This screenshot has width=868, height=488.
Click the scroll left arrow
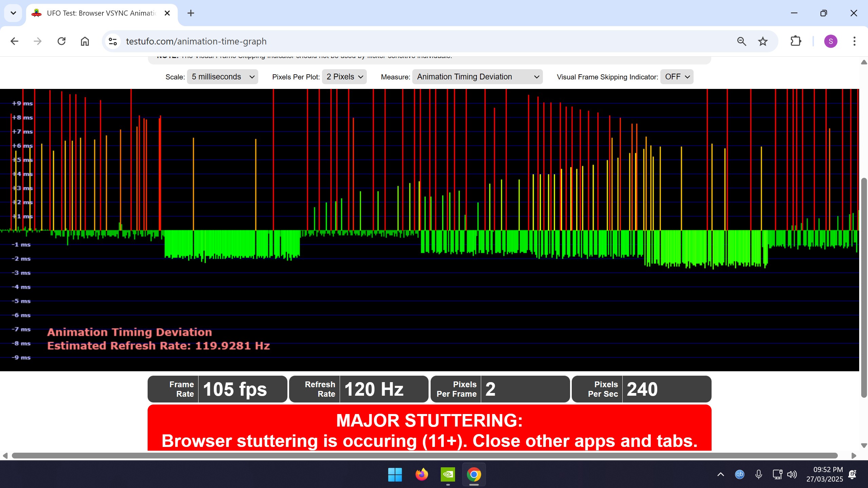click(5, 455)
